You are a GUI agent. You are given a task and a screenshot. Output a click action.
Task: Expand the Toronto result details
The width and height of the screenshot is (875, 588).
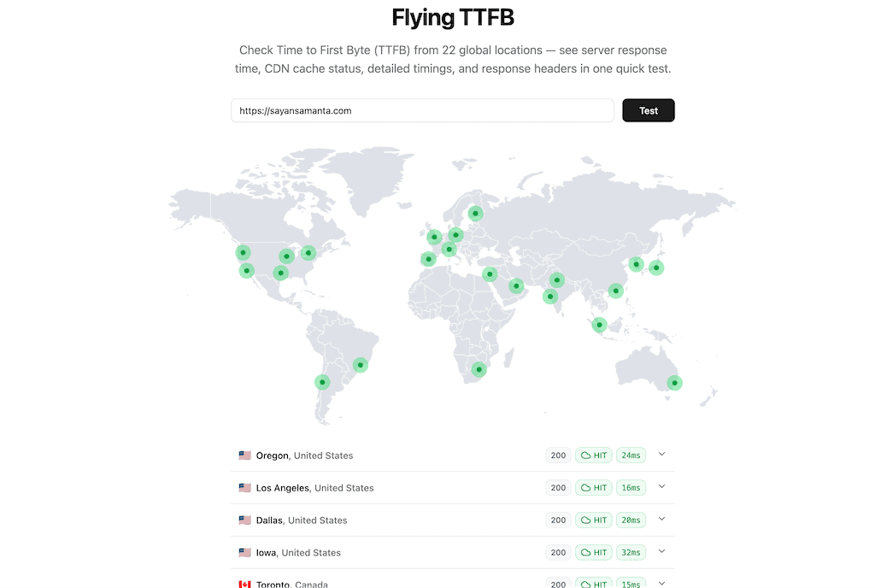(661, 583)
